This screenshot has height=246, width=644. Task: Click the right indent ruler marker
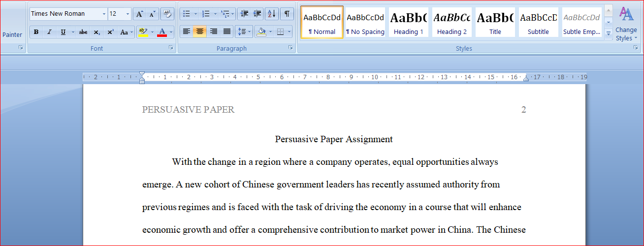[526, 79]
